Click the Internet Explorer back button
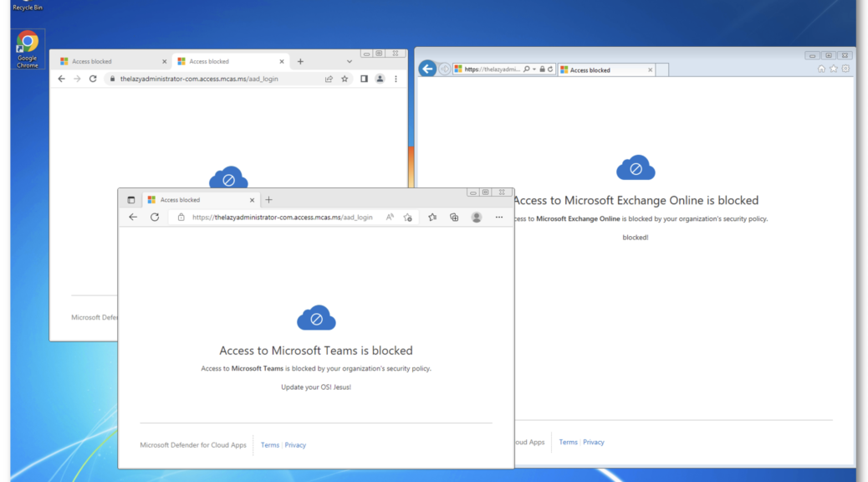 click(427, 69)
